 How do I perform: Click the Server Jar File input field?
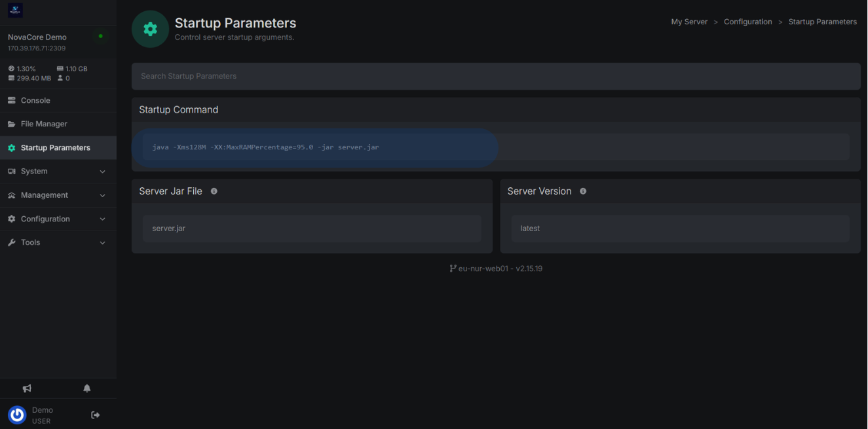pyautogui.click(x=312, y=229)
